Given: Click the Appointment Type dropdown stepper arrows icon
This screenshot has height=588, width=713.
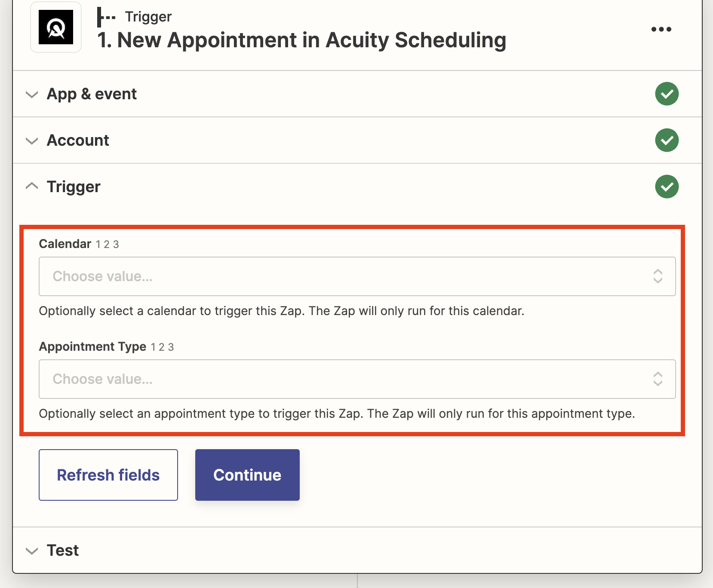Looking at the screenshot, I should click(x=658, y=379).
